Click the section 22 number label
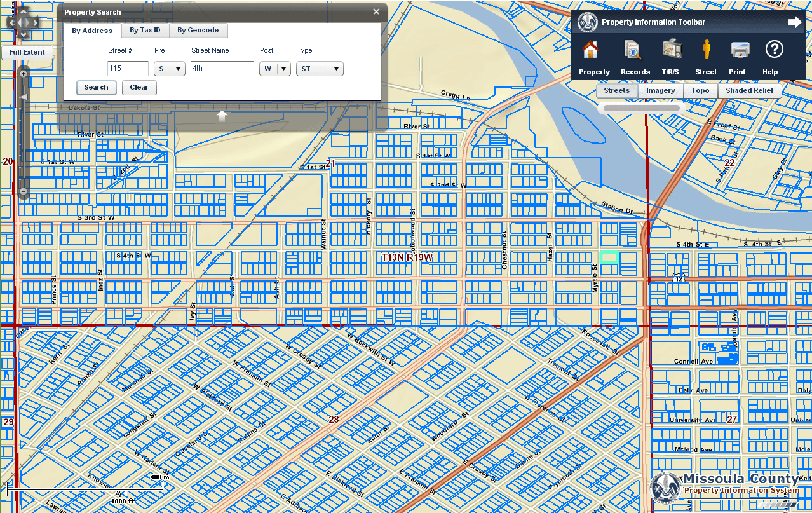The width and height of the screenshot is (812, 513). tap(729, 163)
